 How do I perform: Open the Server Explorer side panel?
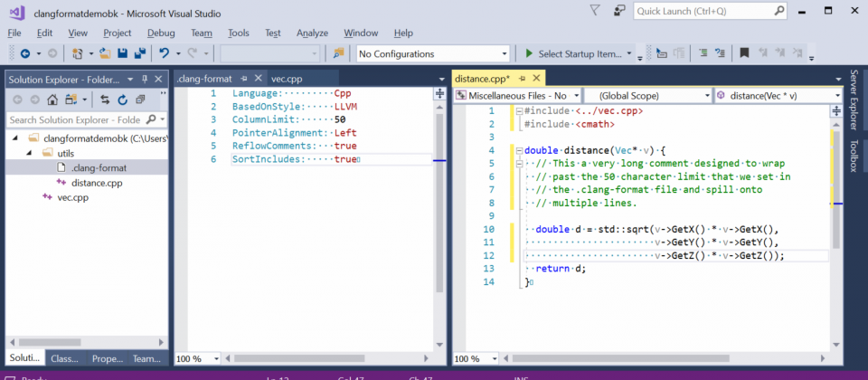click(x=853, y=100)
